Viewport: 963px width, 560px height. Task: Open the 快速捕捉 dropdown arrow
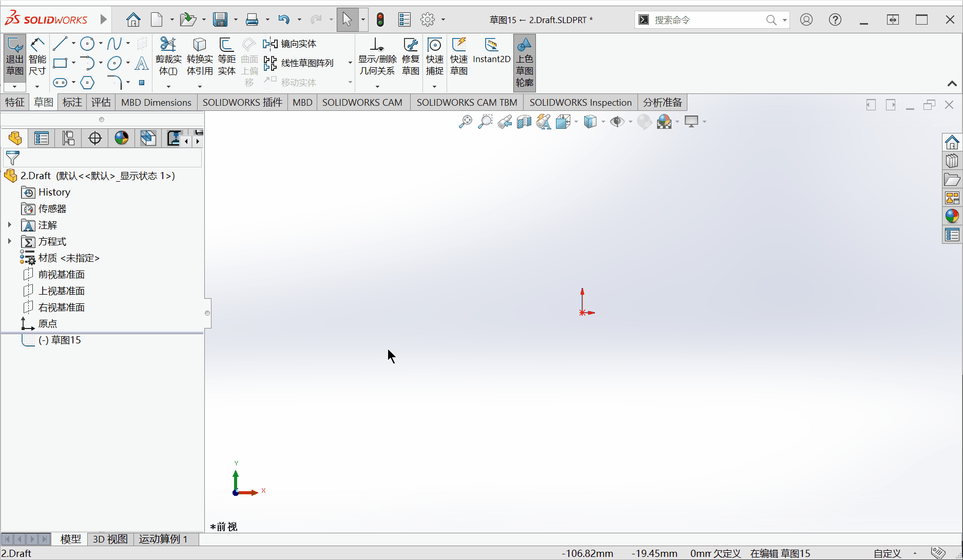pos(434,86)
